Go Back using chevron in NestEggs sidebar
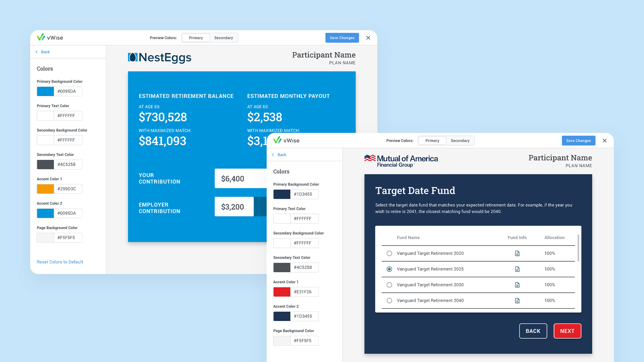 [x=36, y=52]
